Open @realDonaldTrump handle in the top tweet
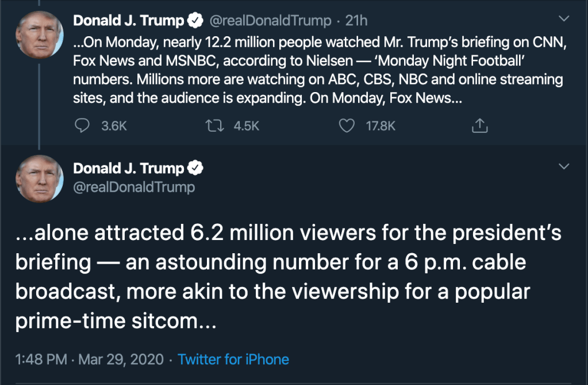This screenshot has width=588, height=385. click(270, 21)
